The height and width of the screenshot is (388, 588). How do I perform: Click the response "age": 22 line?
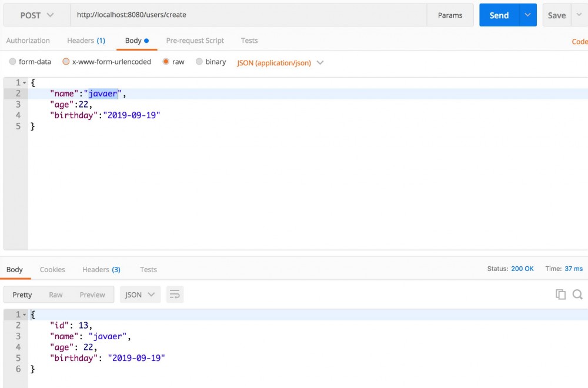click(x=73, y=347)
